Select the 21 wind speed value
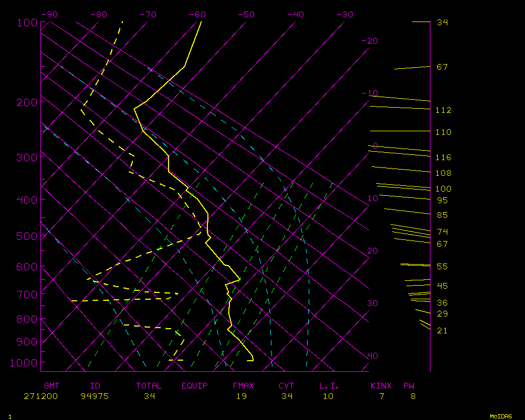Image resolution: width=525 pixels, height=420 pixels. click(x=443, y=331)
